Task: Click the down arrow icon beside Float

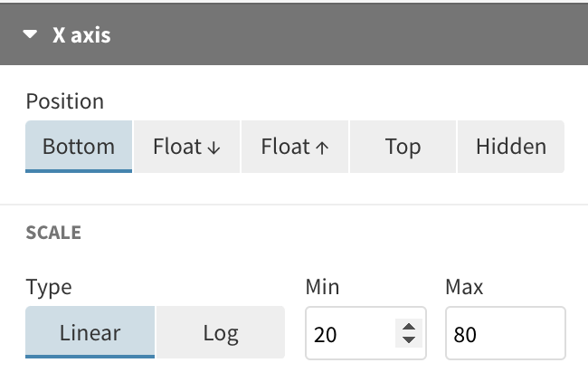Action: pyautogui.click(x=213, y=147)
